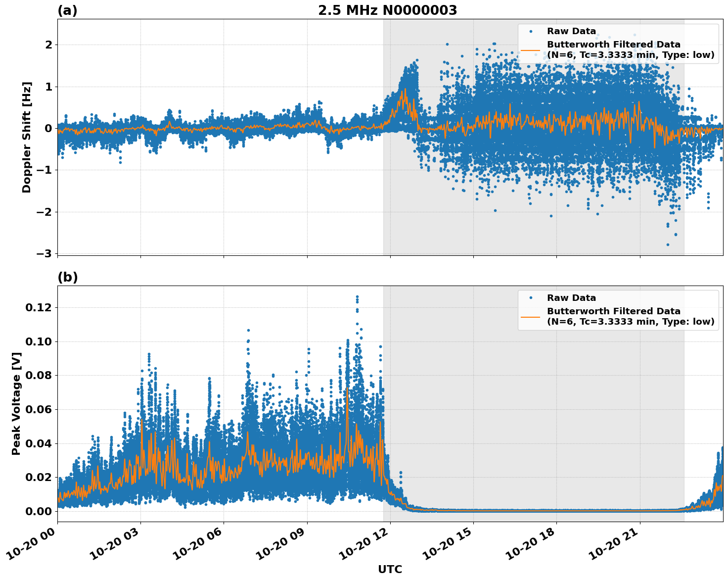Click the orange line sample in top legend

tap(530, 50)
